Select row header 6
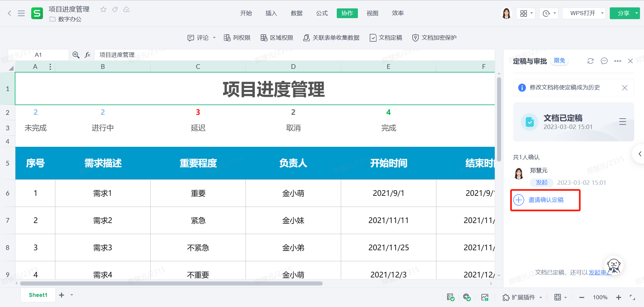Screen dimensions: 644x307 click(7, 193)
